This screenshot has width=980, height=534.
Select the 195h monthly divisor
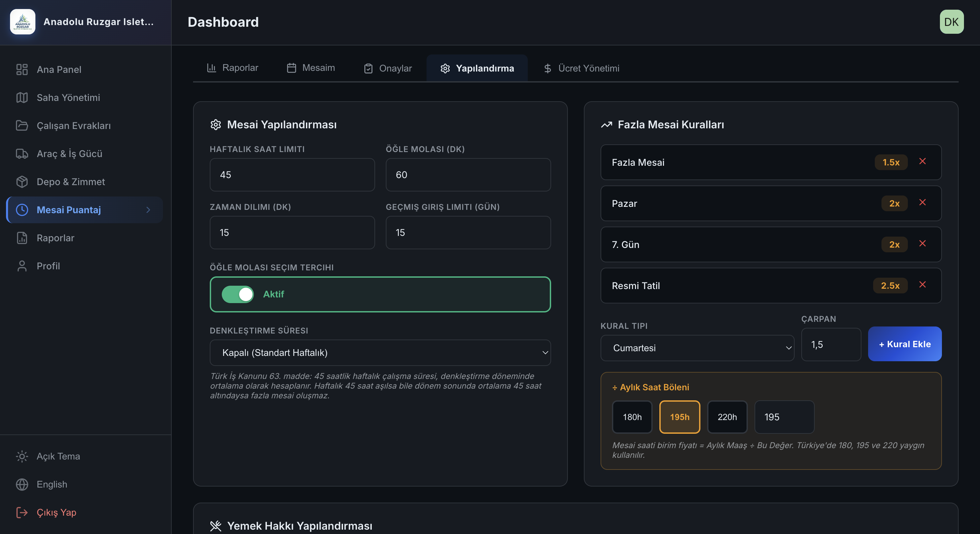[x=679, y=417]
